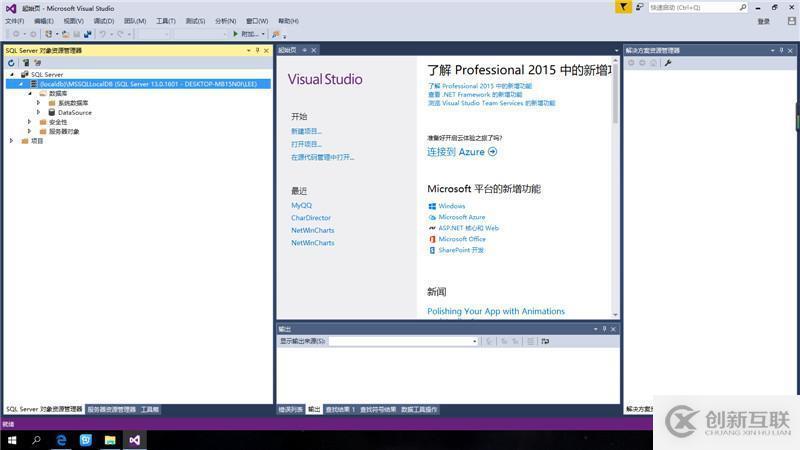Open recent project MyQQ
This screenshot has height=450, width=800.
coord(301,205)
